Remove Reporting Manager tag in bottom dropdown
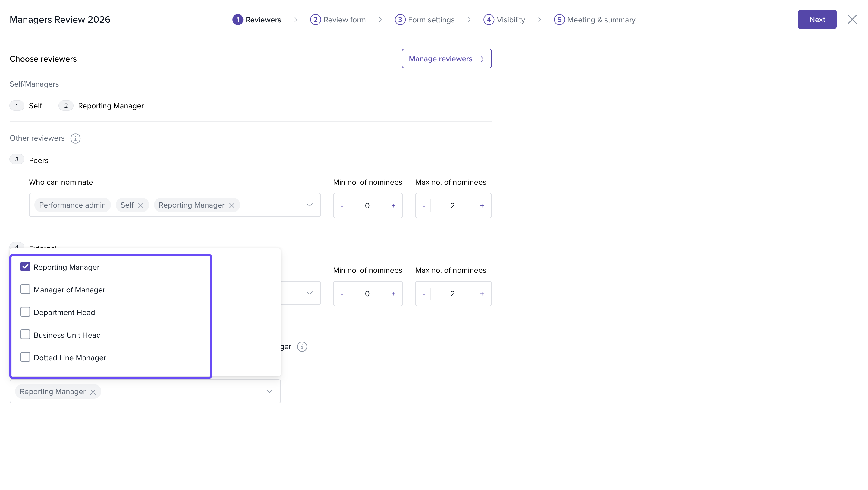 click(93, 392)
